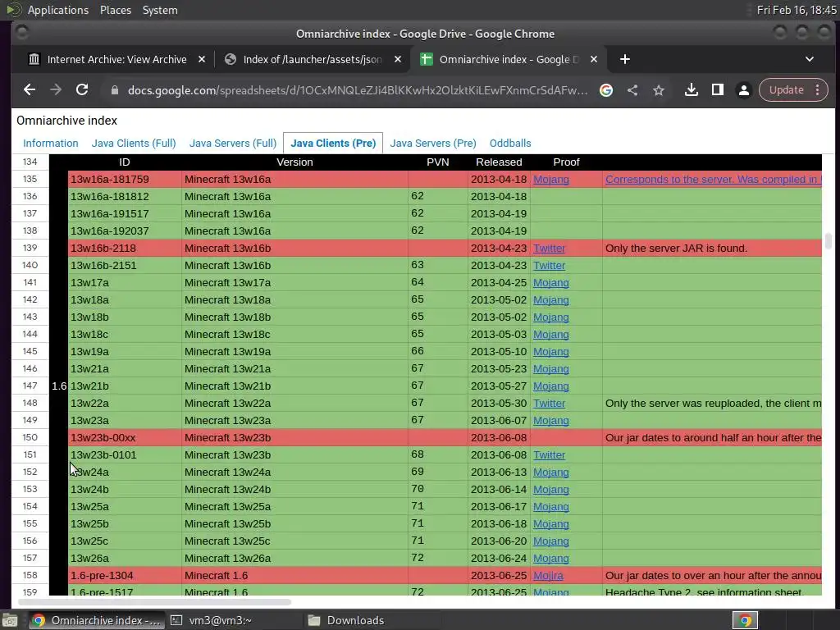840x630 pixels.
Task: Close the Index of /launcher tab
Action: click(x=398, y=59)
